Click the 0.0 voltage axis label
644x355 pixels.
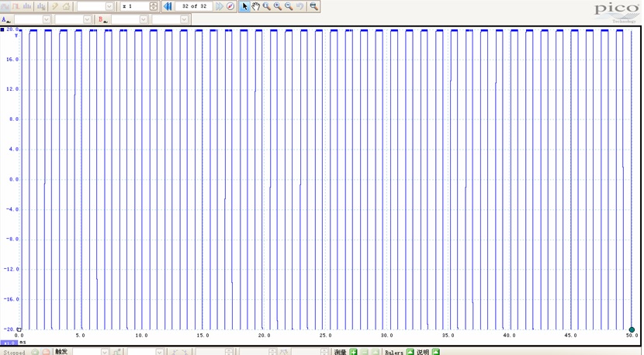tap(14, 179)
